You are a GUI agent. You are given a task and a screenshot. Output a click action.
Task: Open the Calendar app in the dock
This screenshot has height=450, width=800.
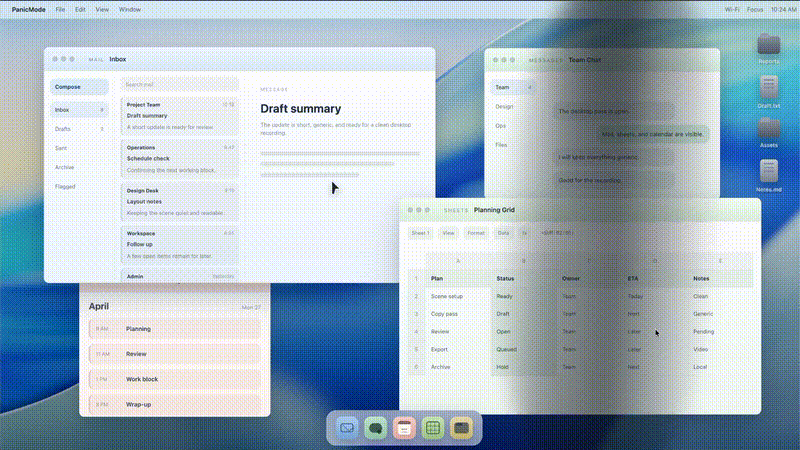point(404,428)
